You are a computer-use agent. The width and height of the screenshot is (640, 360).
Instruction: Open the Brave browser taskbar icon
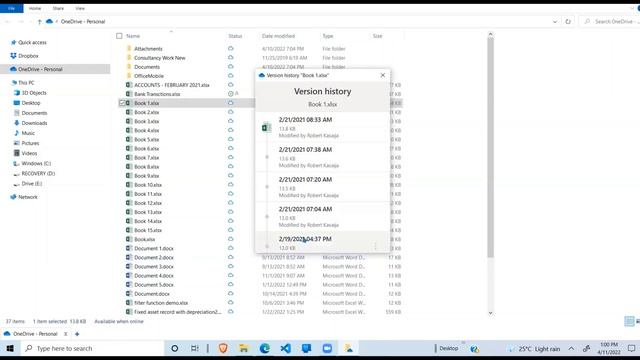[223, 348]
